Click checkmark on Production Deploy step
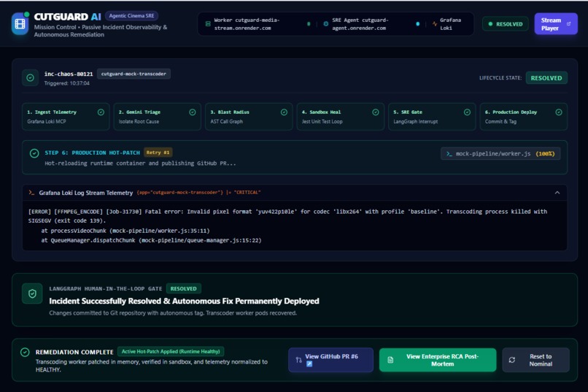The image size is (588, 392). click(558, 112)
